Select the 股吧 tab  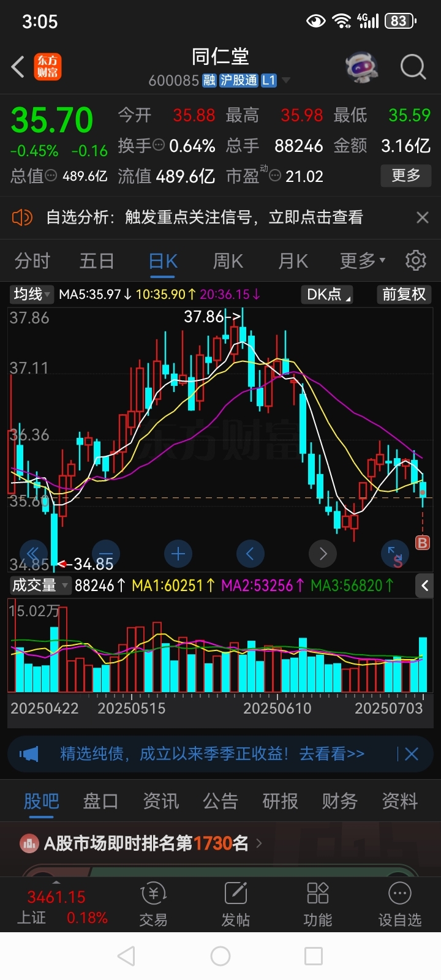(x=42, y=801)
